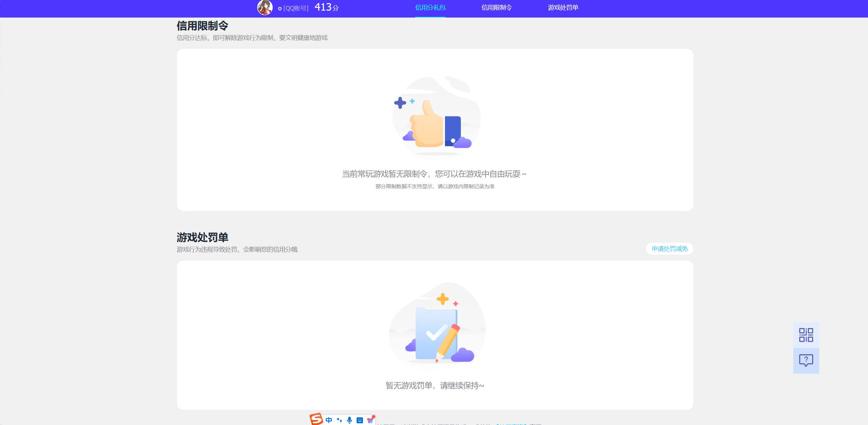Click the Sogou input method S logo

click(x=316, y=419)
